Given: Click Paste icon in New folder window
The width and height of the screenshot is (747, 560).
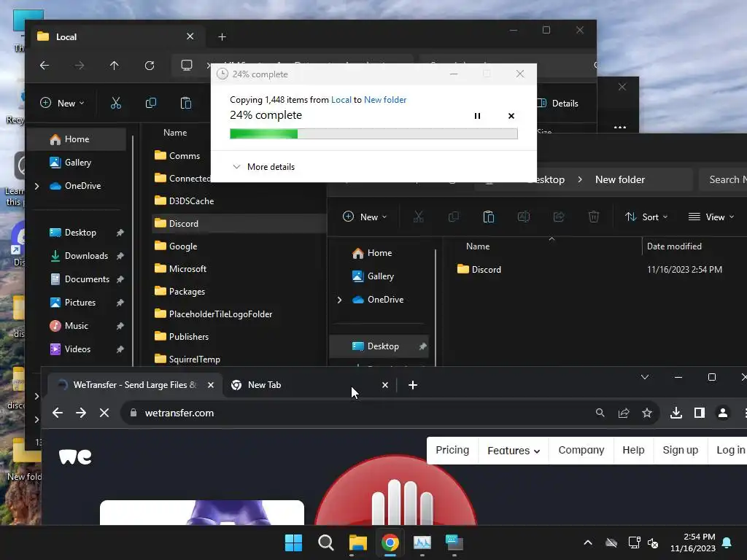Looking at the screenshot, I should click(488, 217).
